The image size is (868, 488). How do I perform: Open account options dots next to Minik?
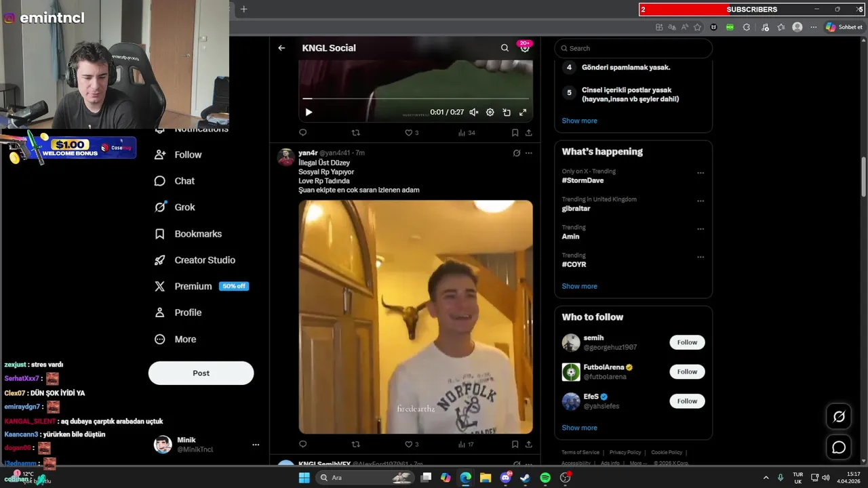(x=256, y=445)
